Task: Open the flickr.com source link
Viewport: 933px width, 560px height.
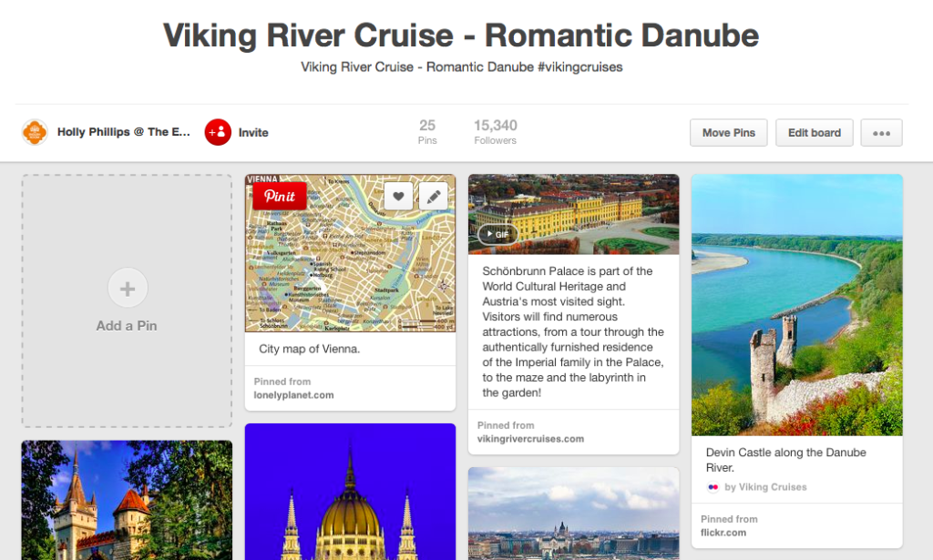Action: pyautogui.click(x=723, y=533)
